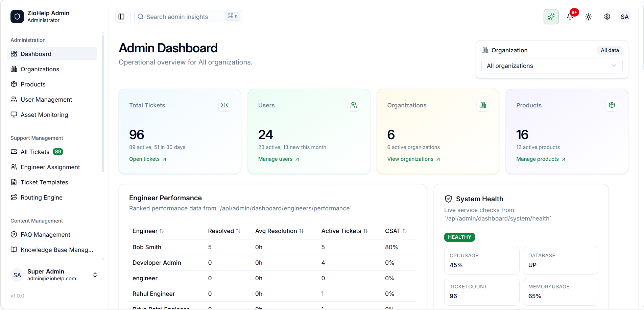Click the Open tickets link
644x310 pixels.
point(148,159)
